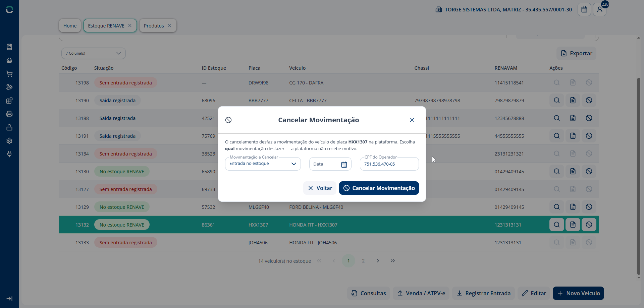Close the Cancelar Movimentação dialog with X
This screenshot has width=644, height=308.
coord(412,120)
